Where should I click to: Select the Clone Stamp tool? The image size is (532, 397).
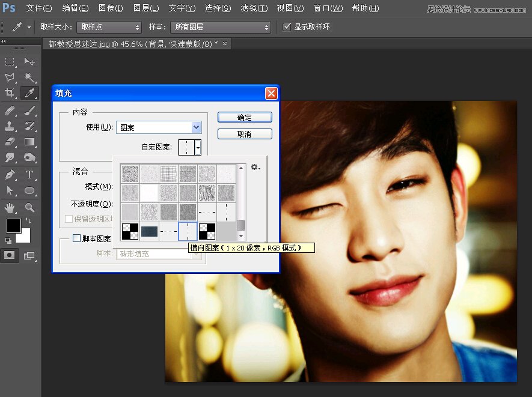tap(10, 126)
